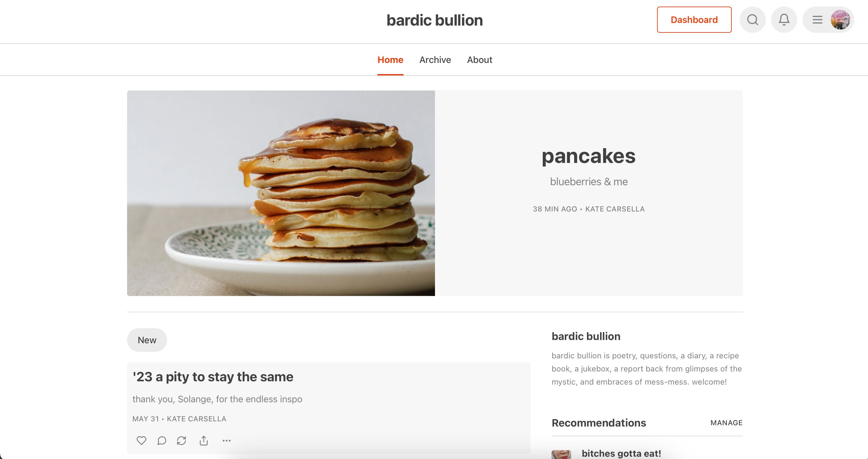
Task: Open the notifications bell
Action: 784,20
